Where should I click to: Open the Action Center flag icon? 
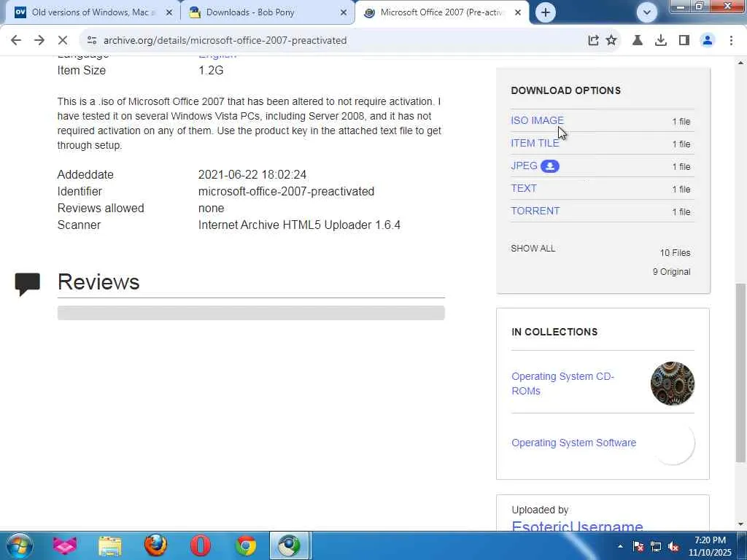tap(638, 547)
